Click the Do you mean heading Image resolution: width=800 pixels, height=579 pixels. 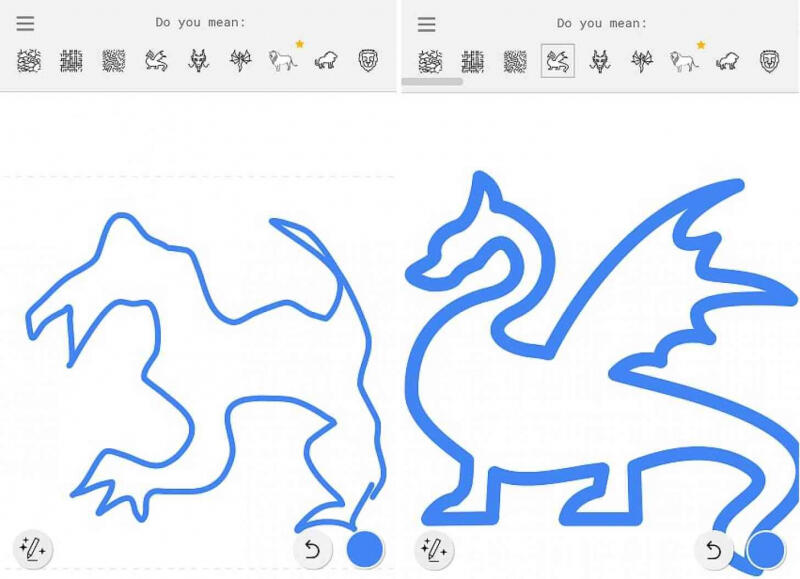coord(200,21)
